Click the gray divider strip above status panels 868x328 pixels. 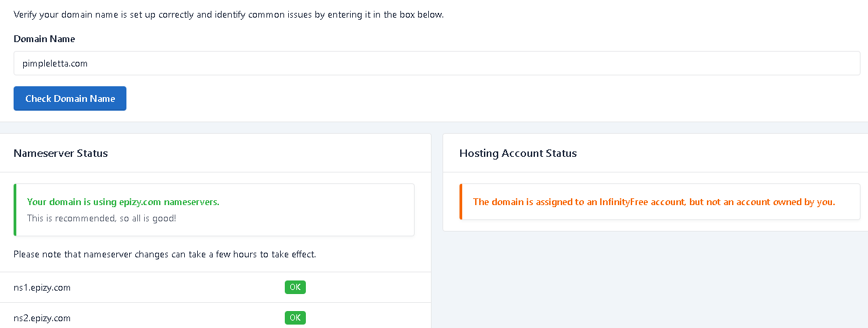coord(434,128)
